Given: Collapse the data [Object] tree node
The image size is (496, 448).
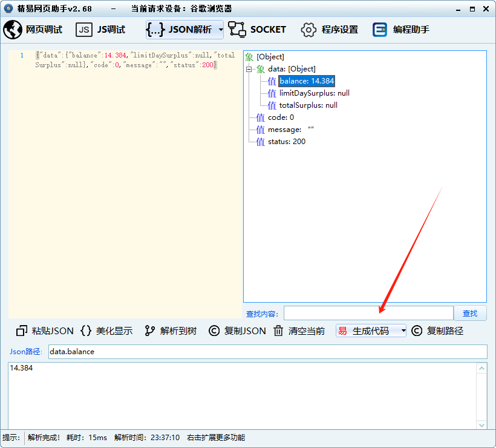Looking at the screenshot, I should (249, 69).
